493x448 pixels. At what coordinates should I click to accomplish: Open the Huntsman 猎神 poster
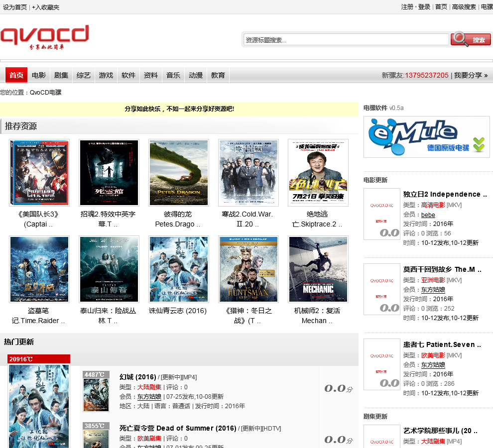click(248, 269)
